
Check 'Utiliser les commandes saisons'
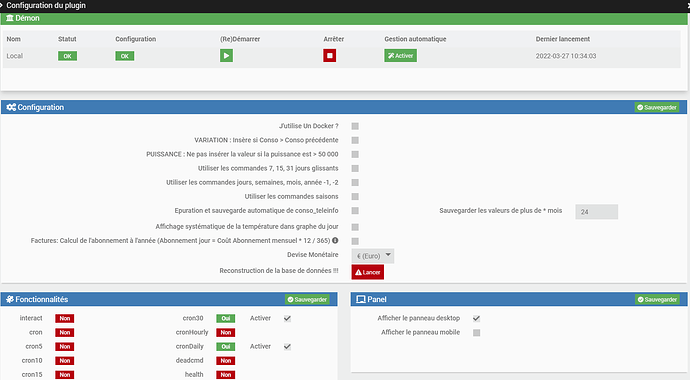355,197
